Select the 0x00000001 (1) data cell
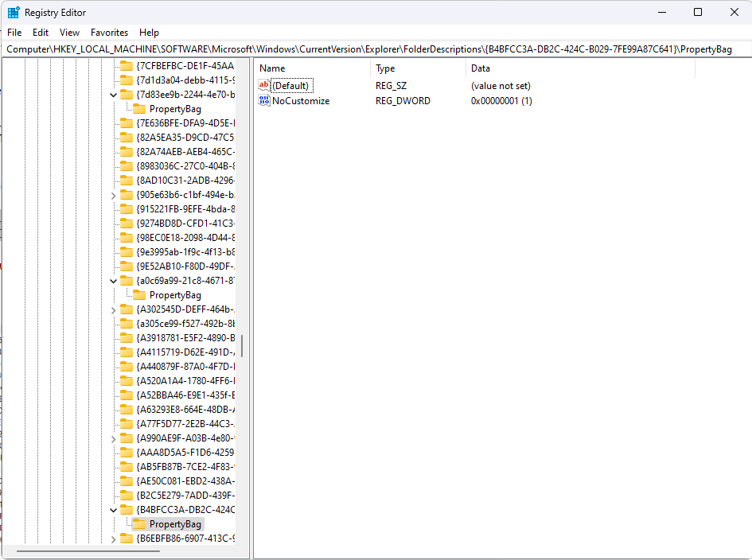This screenshot has width=752, height=560. pyautogui.click(x=501, y=101)
